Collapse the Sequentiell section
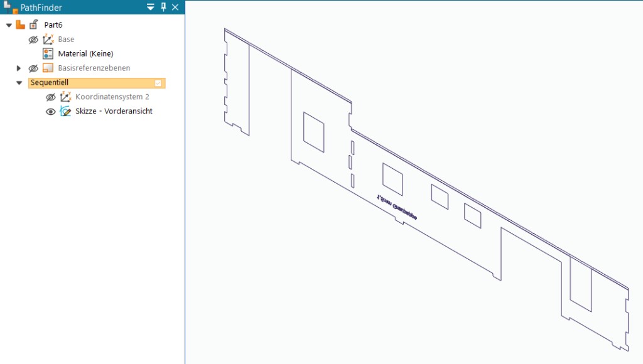Image resolution: width=643 pixels, height=364 pixels. click(19, 83)
